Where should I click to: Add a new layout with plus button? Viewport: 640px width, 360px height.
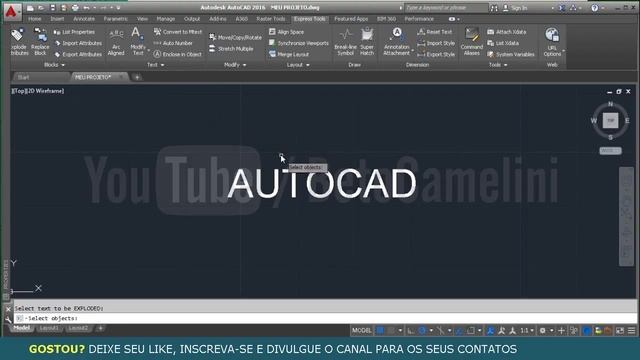coord(100,328)
